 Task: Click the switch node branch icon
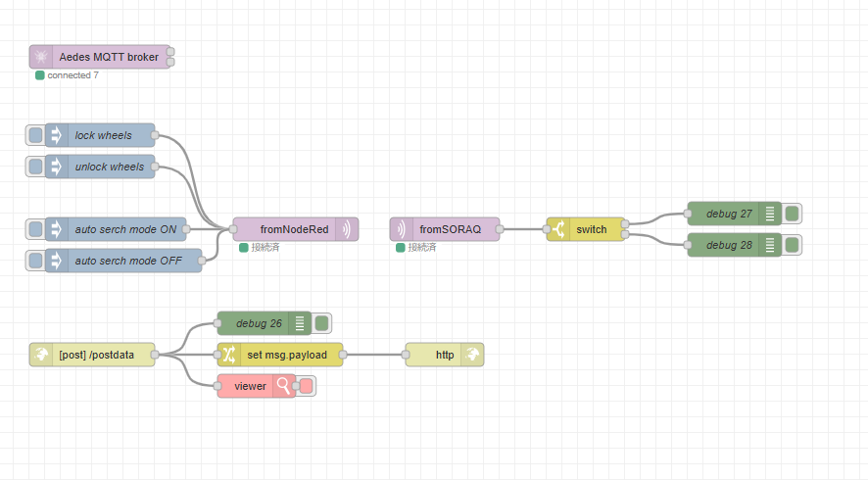tap(558, 229)
